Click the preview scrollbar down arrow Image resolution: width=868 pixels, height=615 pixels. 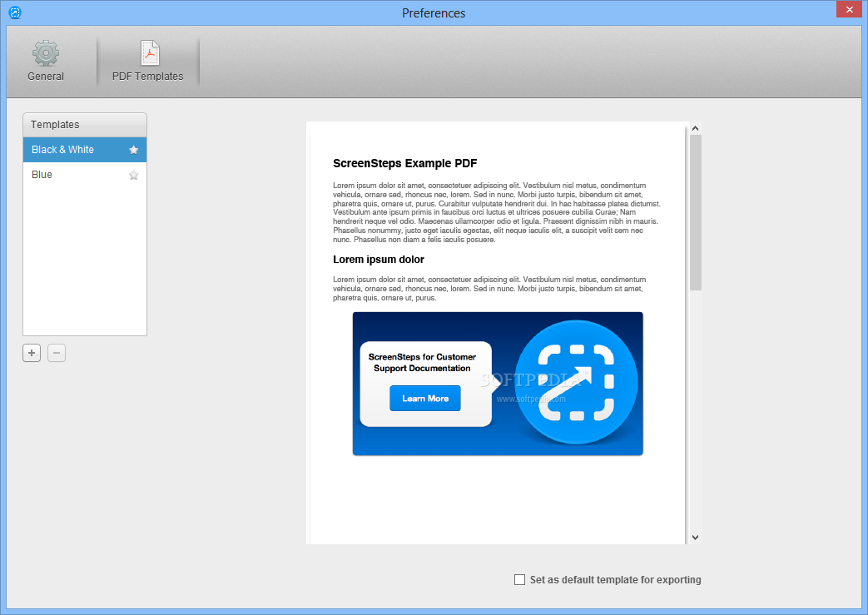pyautogui.click(x=695, y=538)
